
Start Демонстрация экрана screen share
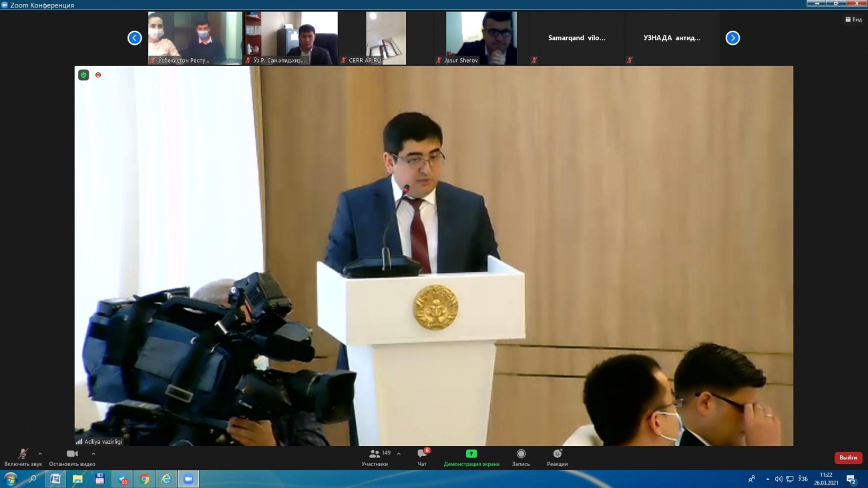471,457
